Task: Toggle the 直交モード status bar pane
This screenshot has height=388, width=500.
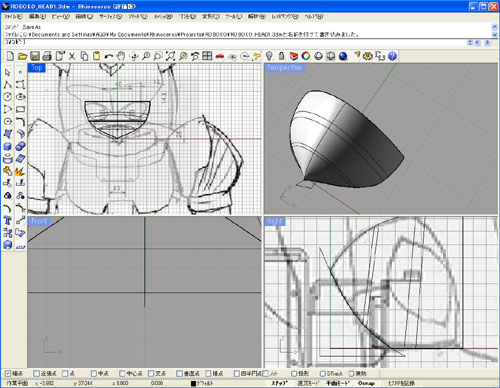Action: (x=309, y=383)
